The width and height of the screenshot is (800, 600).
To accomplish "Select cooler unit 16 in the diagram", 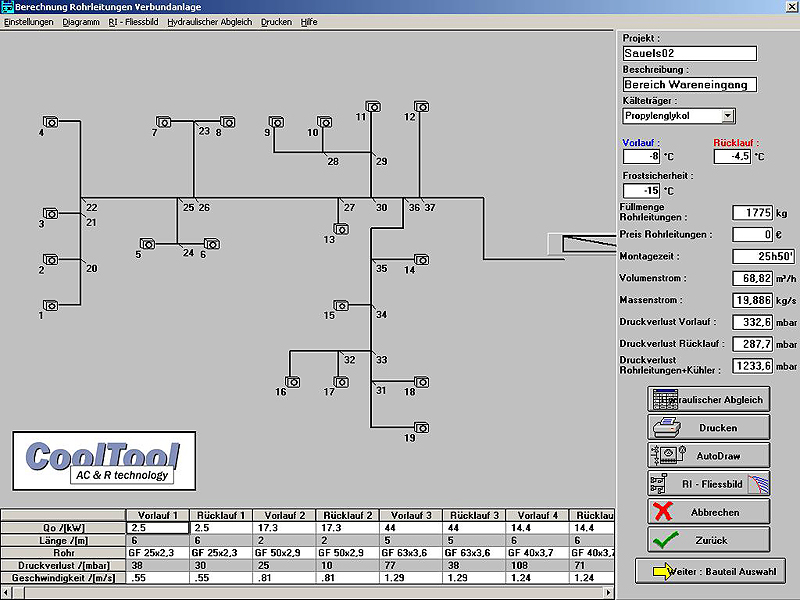I will (293, 381).
